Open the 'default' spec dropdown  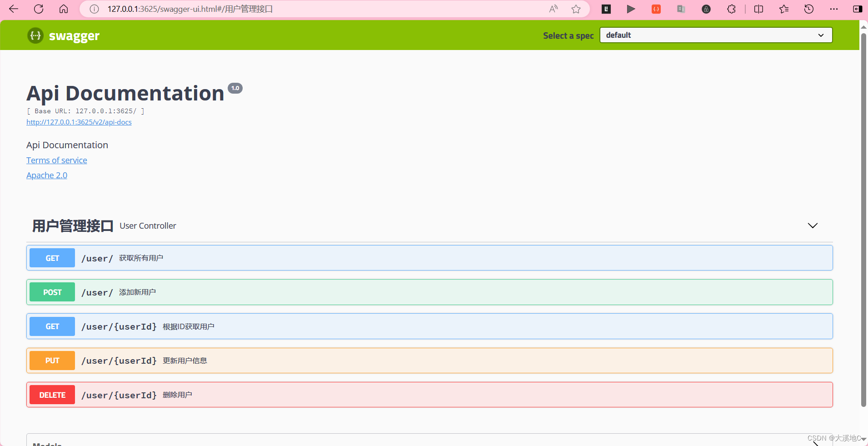point(715,35)
